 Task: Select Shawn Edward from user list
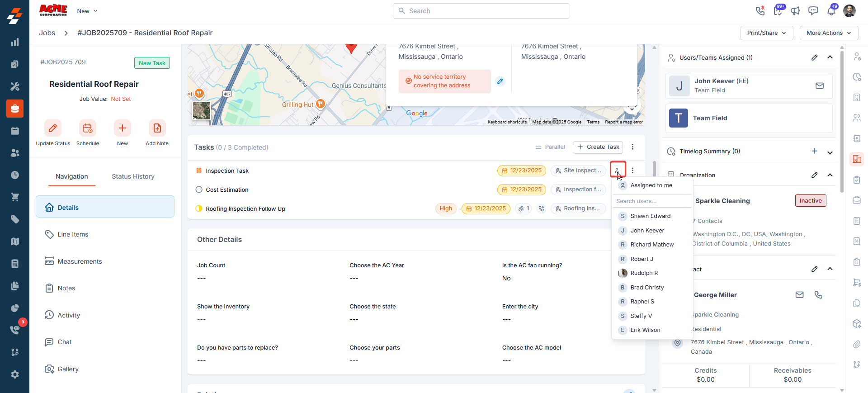click(x=652, y=216)
